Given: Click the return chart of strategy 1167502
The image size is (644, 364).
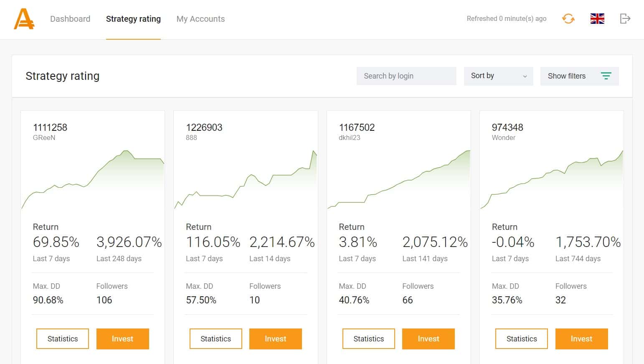Looking at the screenshot, I should [x=399, y=180].
